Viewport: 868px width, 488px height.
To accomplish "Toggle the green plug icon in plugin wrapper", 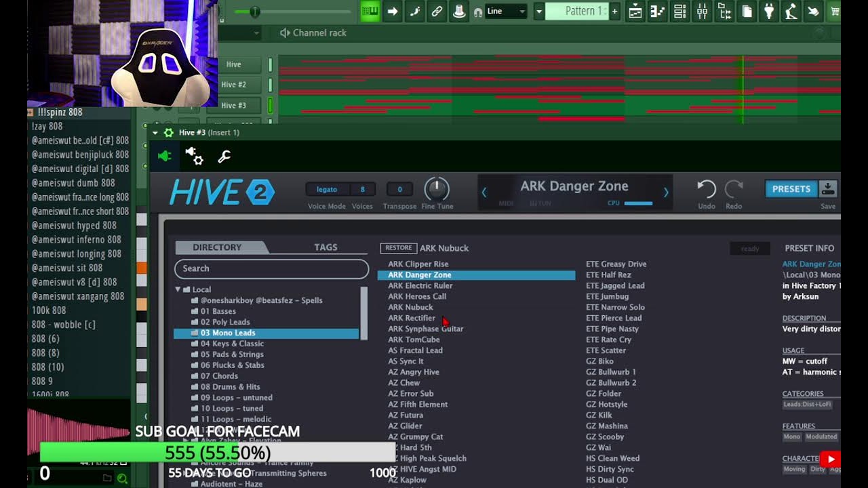I will [165, 157].
